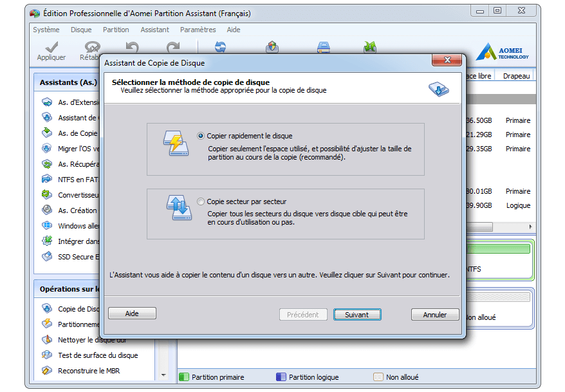Click the Reconstruire le MBR icon
This screenshot has width=565, height=392.
tap(47, 371)
